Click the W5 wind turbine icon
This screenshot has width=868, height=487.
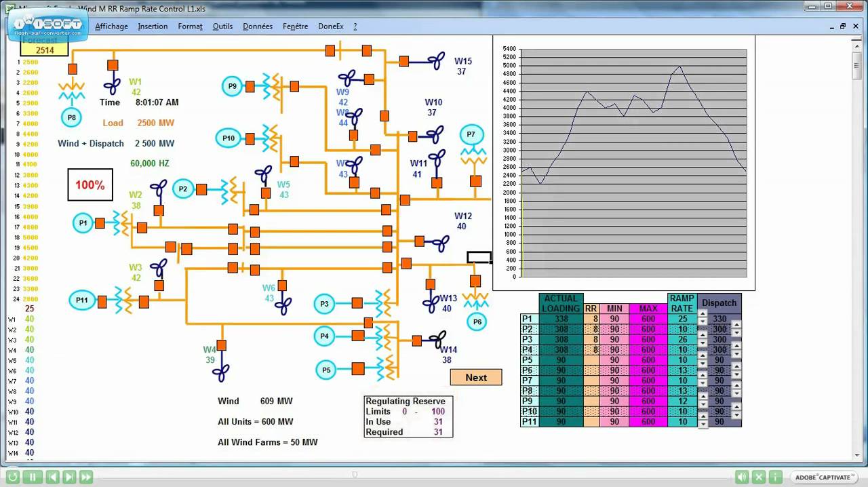pos(264,173)
